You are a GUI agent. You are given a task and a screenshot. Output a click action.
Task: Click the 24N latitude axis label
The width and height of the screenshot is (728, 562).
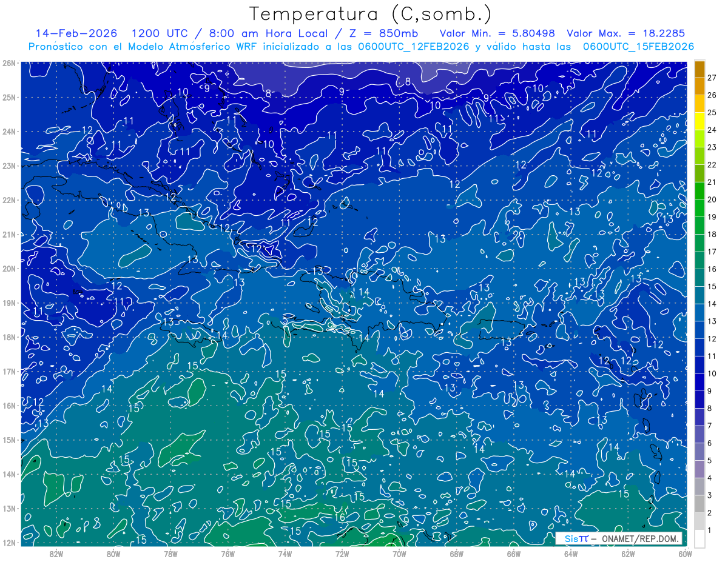point(8,132)
